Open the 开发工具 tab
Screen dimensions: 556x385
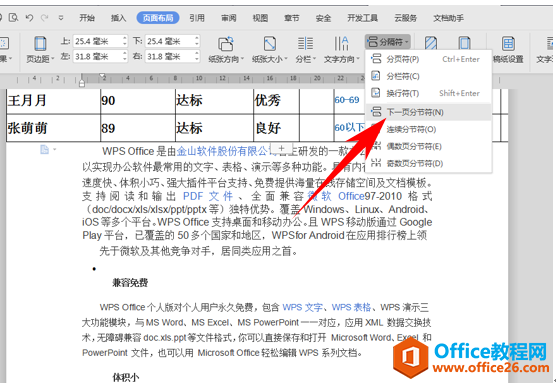point(362,18)
